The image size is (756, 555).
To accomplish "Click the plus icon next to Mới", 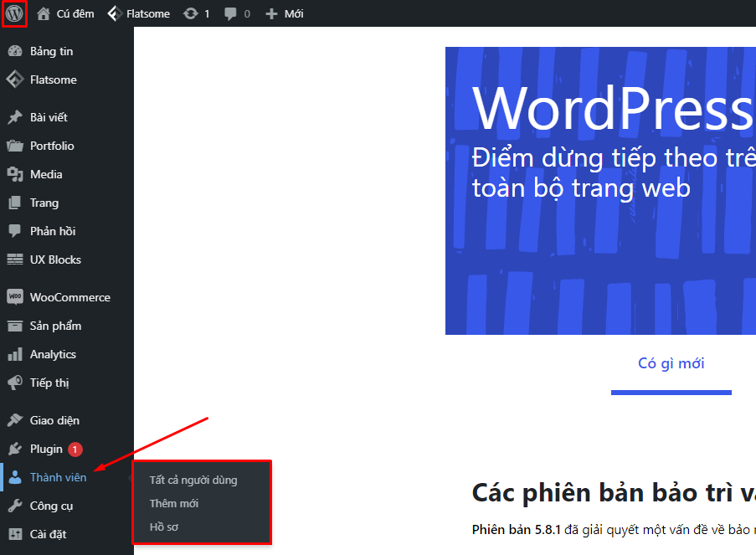I will point(271,14).
